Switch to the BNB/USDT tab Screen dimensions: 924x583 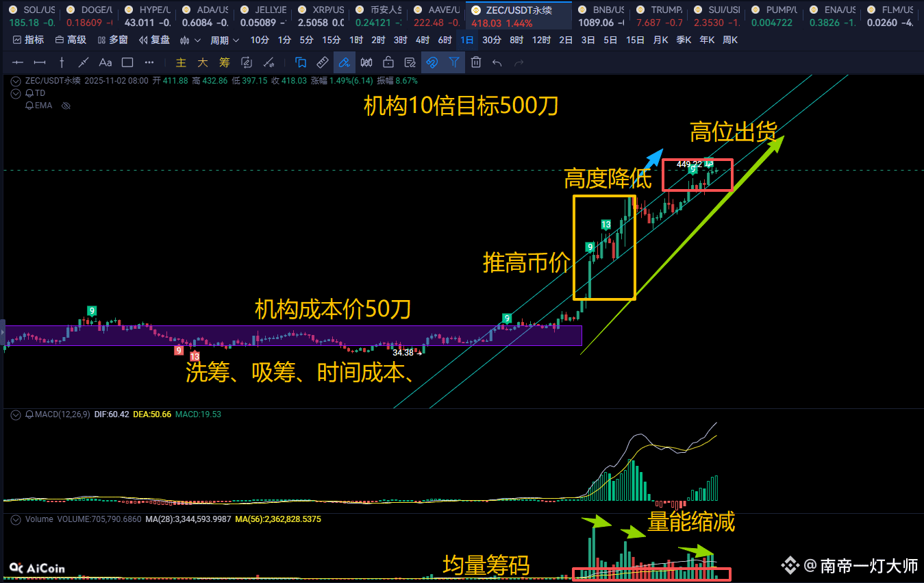point(601,10)
